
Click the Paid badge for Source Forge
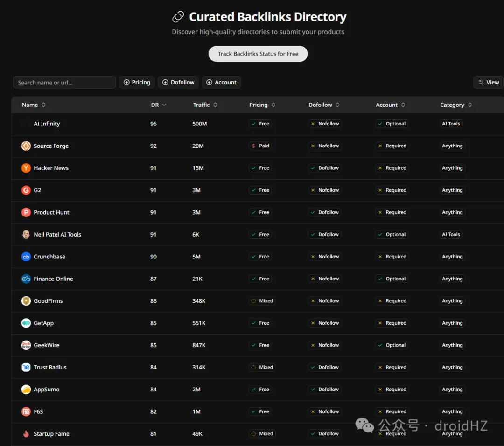click(x=260, y=146)
